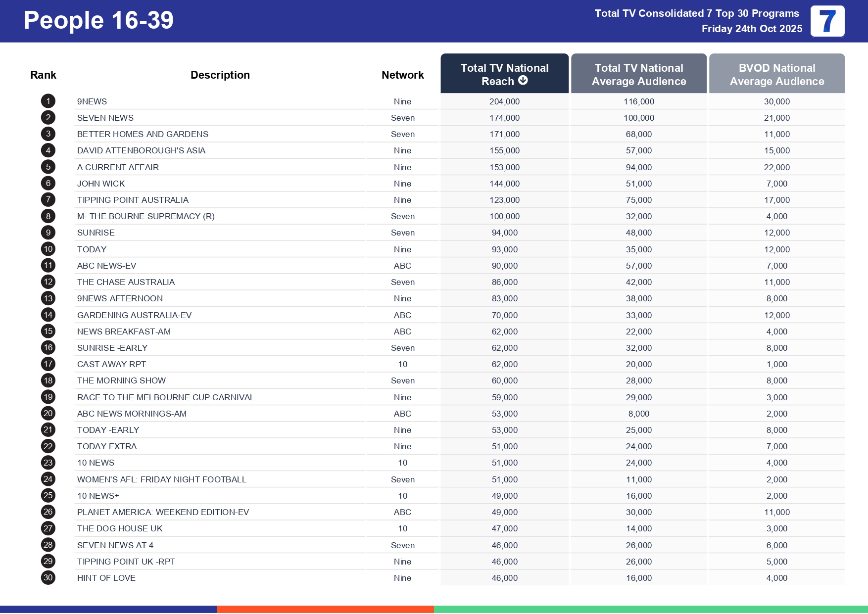The height and width of the screenshot is (614, 868).
Task: Click the rank 5 circle beside A CURRENT AFFAIR
Action: 48,167
